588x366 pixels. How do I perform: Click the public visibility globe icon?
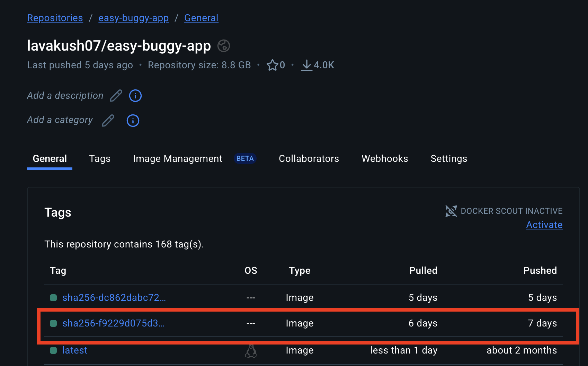[x=224, y=46]
